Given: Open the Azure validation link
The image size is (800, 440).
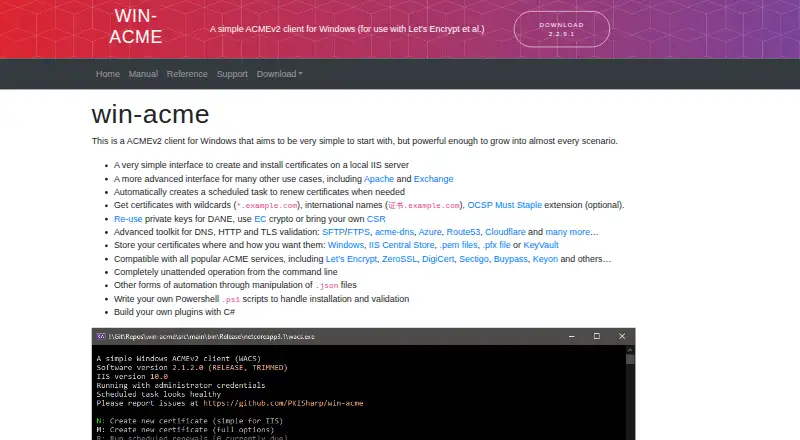Looking at the screenshot, I should pos(430,232).
